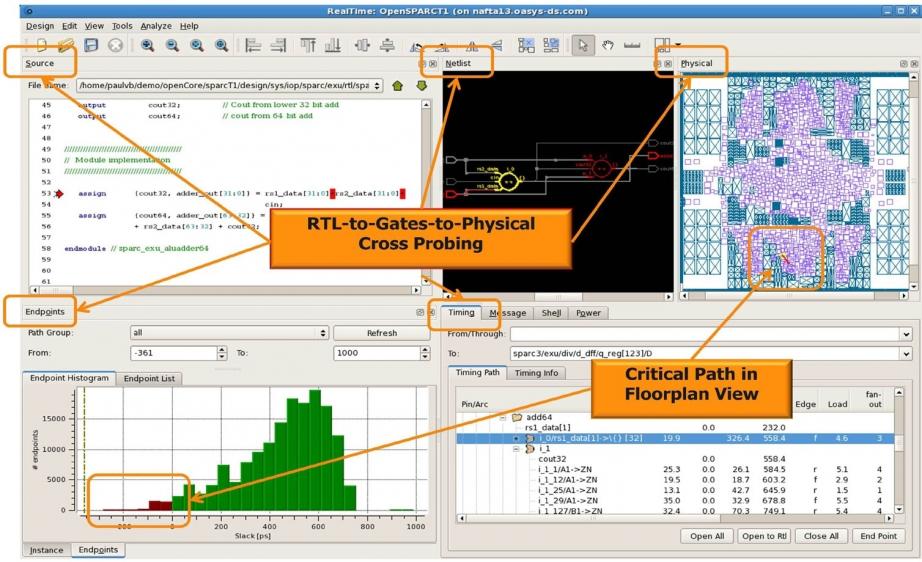Close the Source panel via its X icon
This screenshot has height=562, width=922.
(433, 63)
